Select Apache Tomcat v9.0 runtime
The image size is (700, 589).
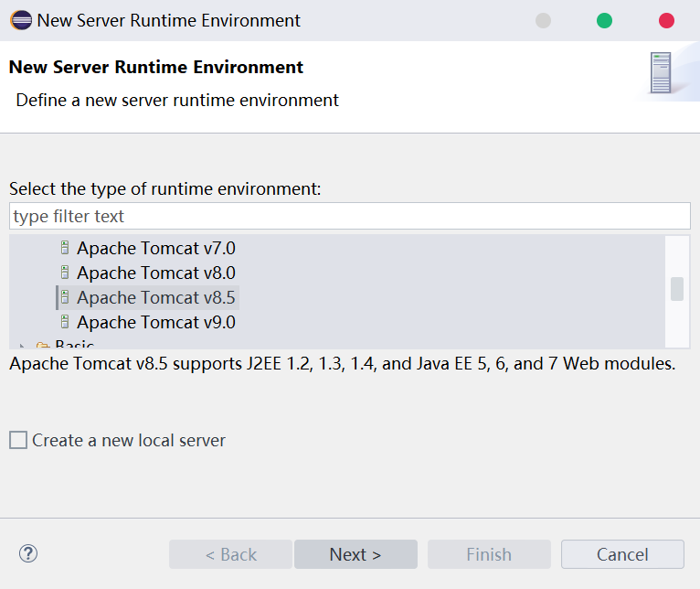pos(155,322)
